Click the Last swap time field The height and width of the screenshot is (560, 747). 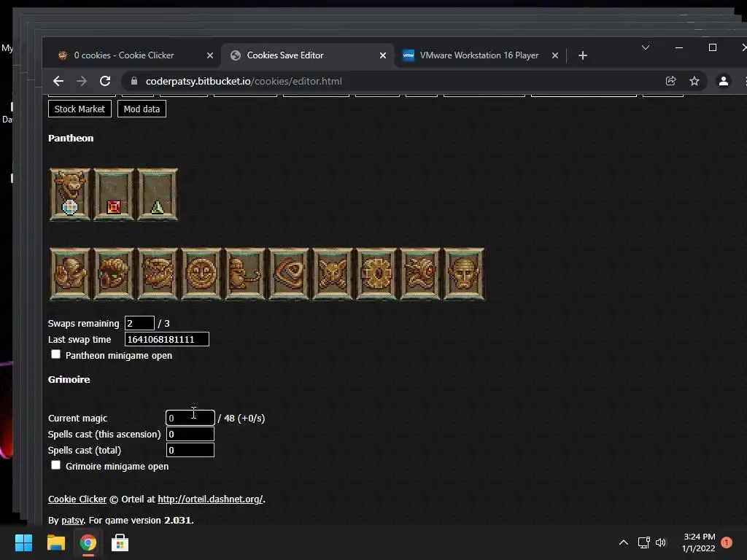click(x=167, y=339)
